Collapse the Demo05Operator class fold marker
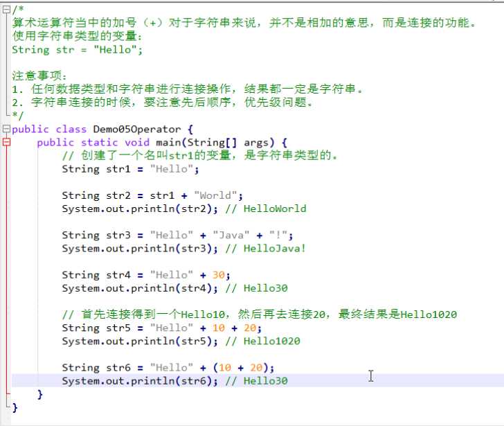504x426 pixels. click(6, 129)
